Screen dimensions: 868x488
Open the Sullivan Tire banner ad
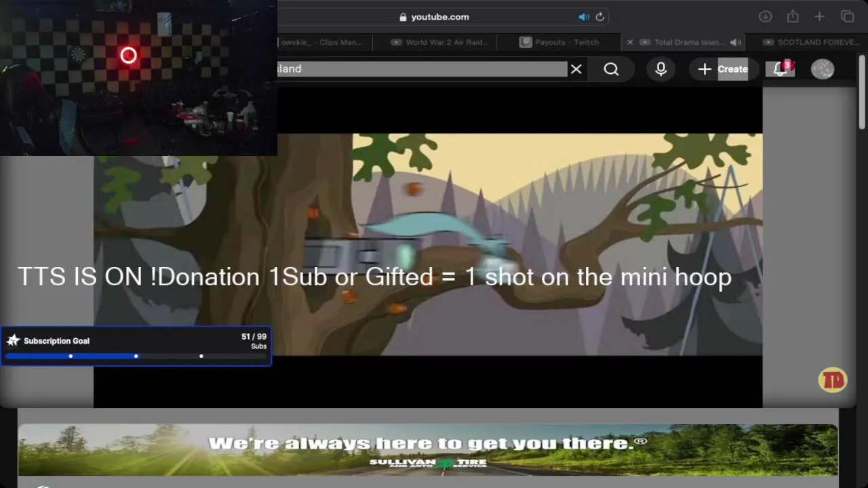pos(428,450)
